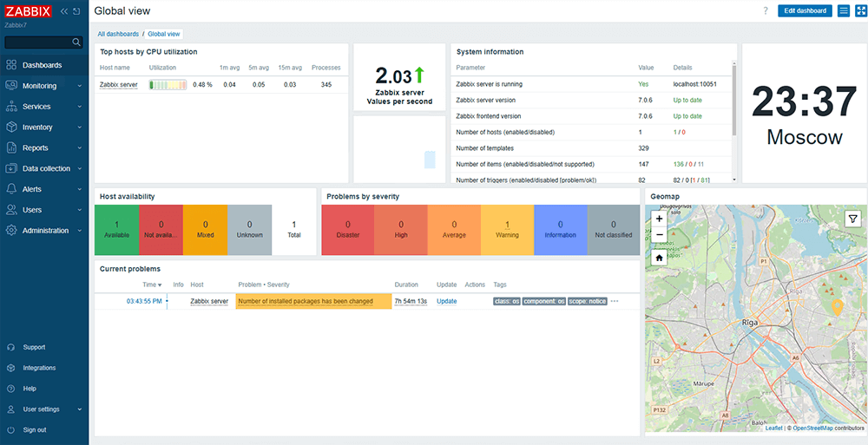Screen dimensions: 868x445
Task: Open the Integrations menu item
Action: coord(44,368)
